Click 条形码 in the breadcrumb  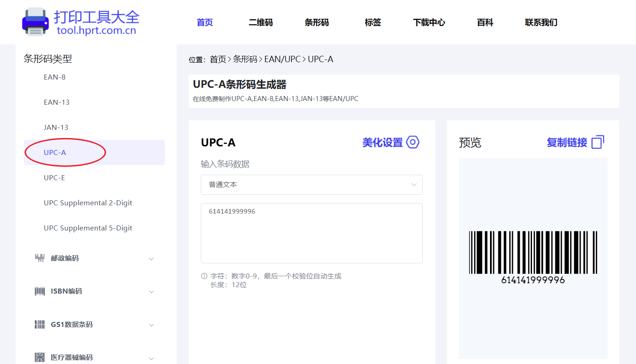point(245,59)
